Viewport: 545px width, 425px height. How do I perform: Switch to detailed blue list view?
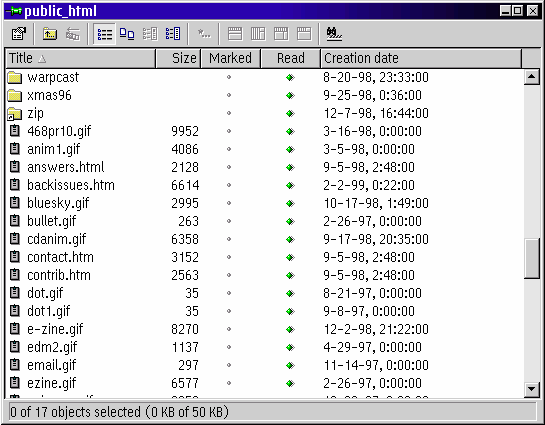pyautogui.click(x=173, y=34)
